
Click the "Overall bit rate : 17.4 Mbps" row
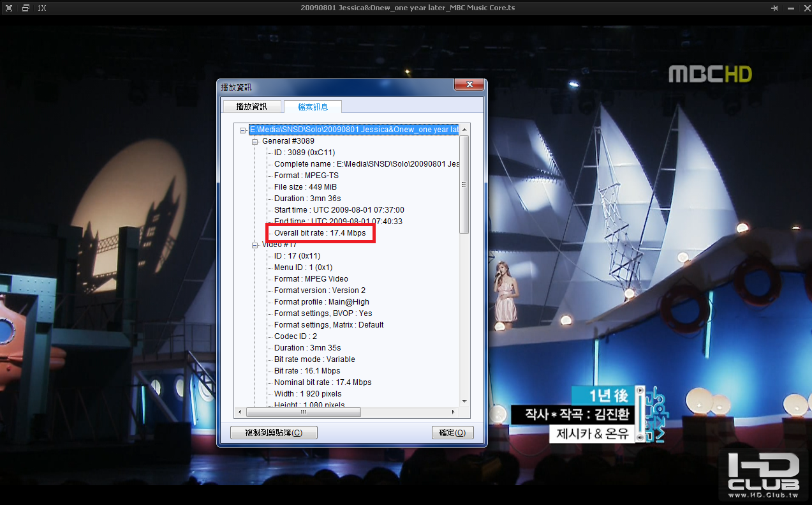320,233
